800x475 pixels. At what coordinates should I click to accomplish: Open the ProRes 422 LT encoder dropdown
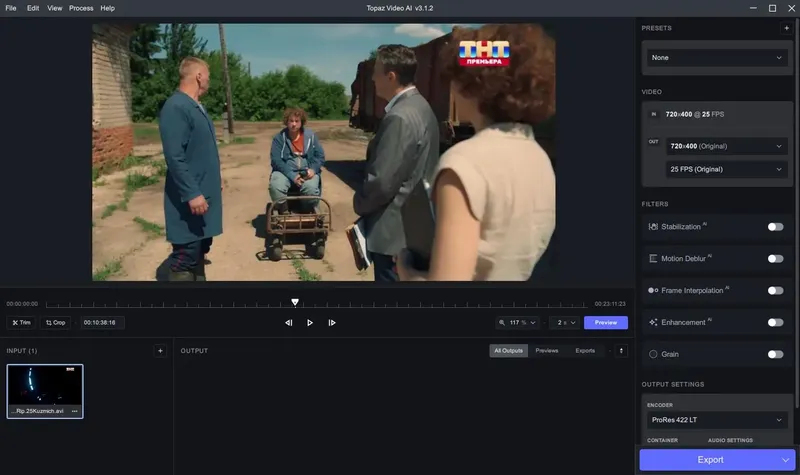717,420
